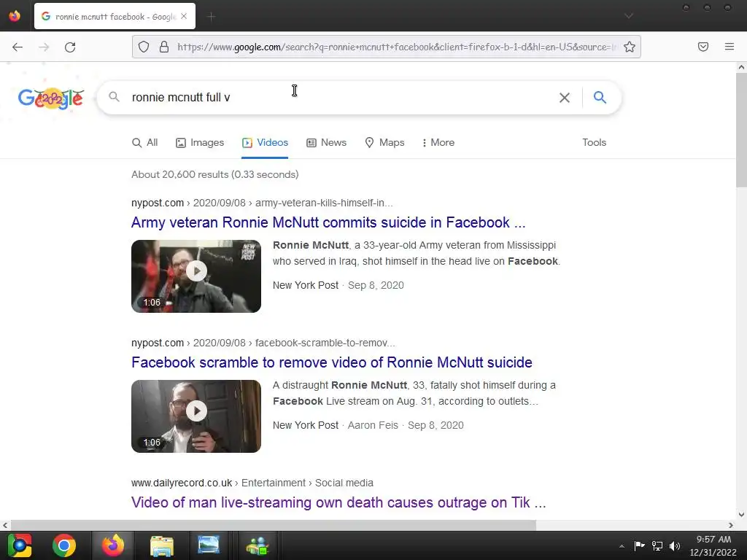Clear the search box text
The image size is (747, 560).
click(x=565, y=98)
